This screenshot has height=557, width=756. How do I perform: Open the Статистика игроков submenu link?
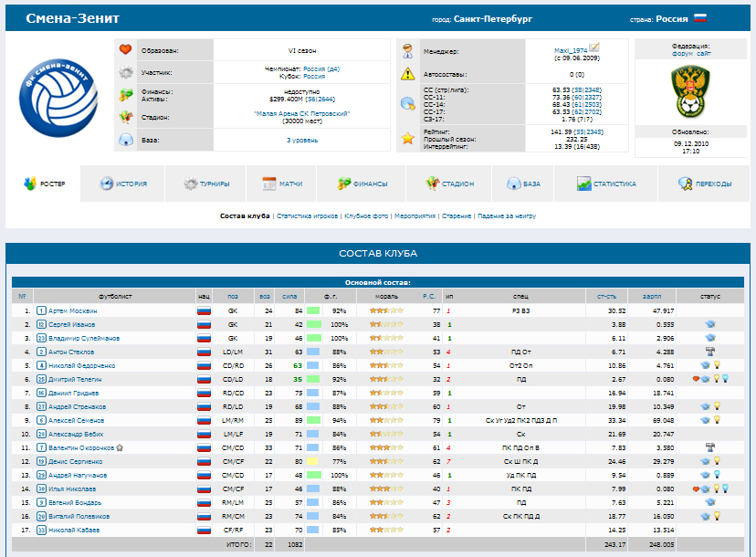pyautogui.click(x=308, y=216)
